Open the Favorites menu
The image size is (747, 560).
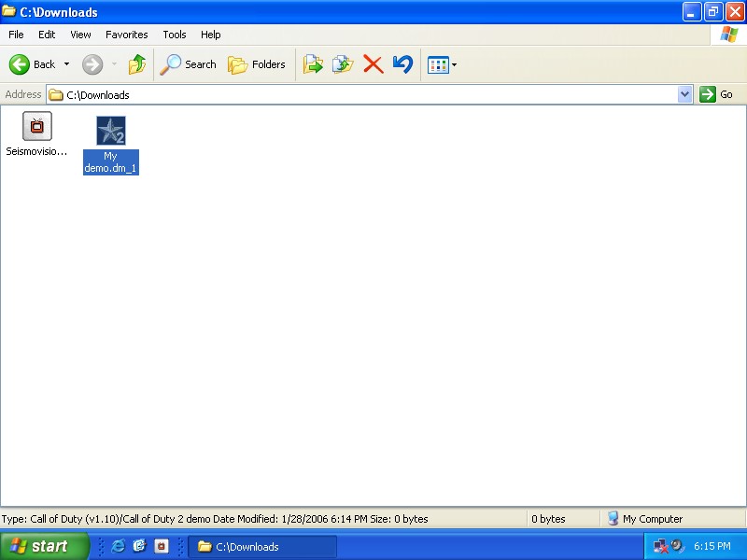click(126, 35)
